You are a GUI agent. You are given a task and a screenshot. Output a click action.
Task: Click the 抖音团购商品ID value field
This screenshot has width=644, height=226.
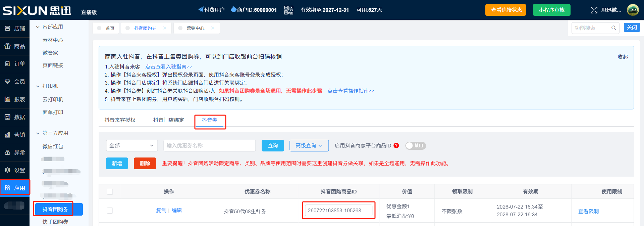pyautogui.click(x=338, y=211)
